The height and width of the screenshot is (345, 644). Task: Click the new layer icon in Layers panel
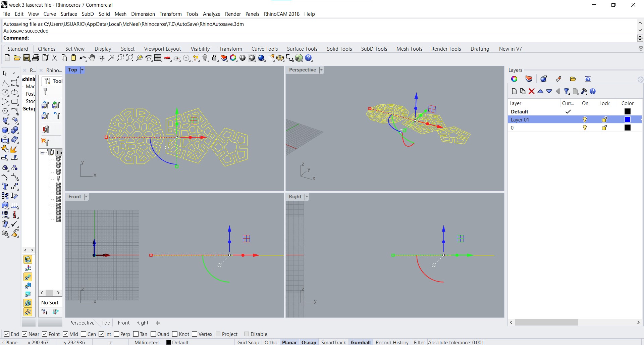tap(514, 91)
